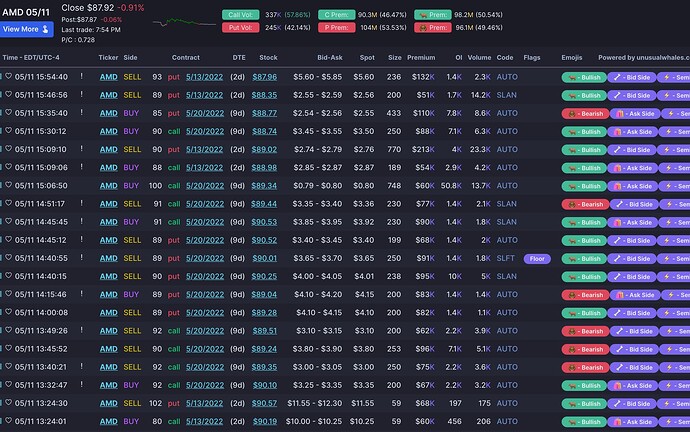Click Ask Side tag on 15:30:12 row
This screenshot has height=432, width=690.
coord(633,132)
